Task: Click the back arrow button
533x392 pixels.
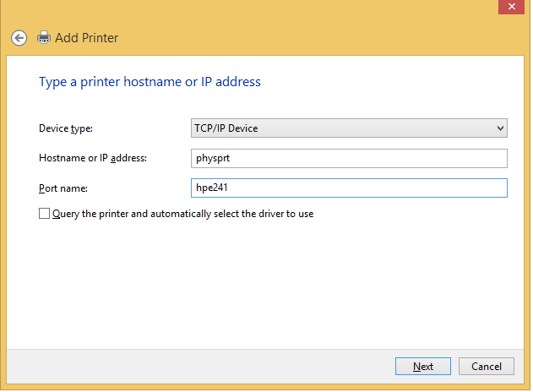Action: coord(19,38)
